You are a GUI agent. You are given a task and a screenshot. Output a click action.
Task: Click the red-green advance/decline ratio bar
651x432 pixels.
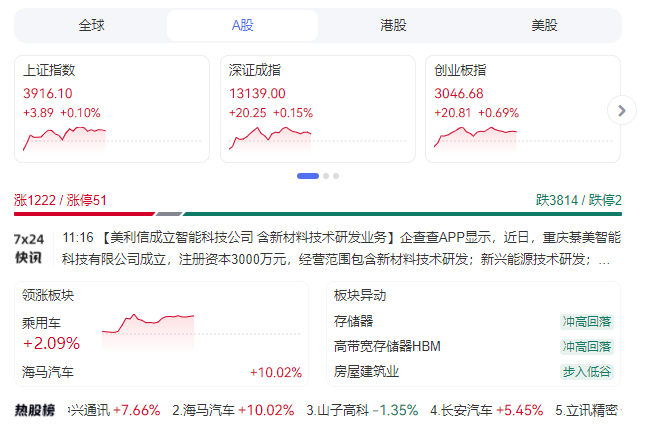[x=318, y=213]
